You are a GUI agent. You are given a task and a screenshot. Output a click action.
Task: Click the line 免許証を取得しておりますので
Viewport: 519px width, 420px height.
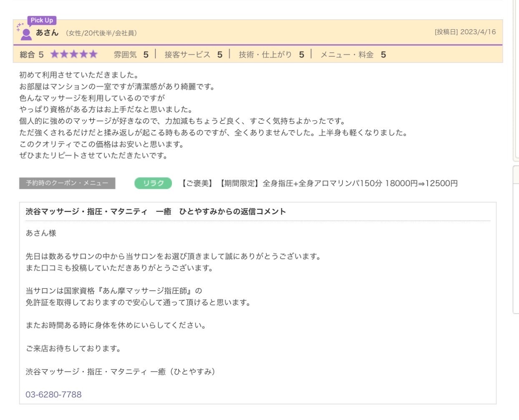point(139,302)
